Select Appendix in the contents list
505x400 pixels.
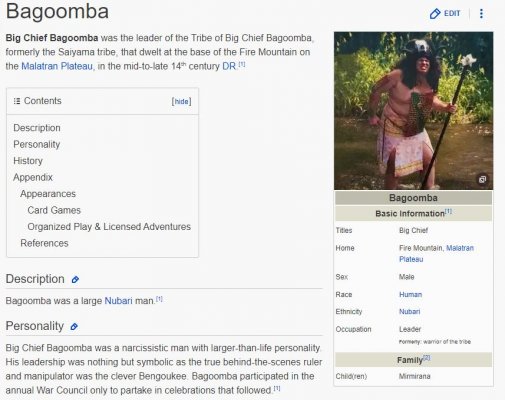[33, 177]
